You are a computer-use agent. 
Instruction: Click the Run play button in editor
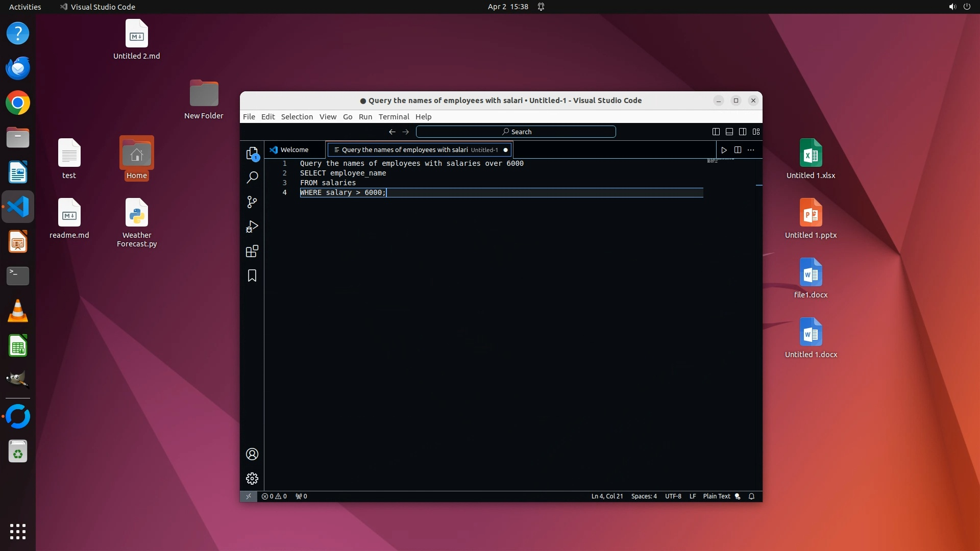724,150
